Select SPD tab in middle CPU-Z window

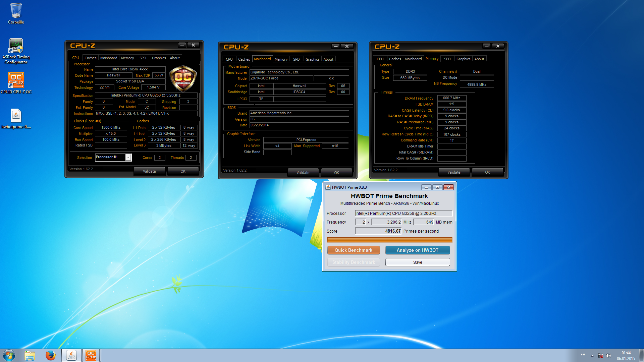click(297, 59)
